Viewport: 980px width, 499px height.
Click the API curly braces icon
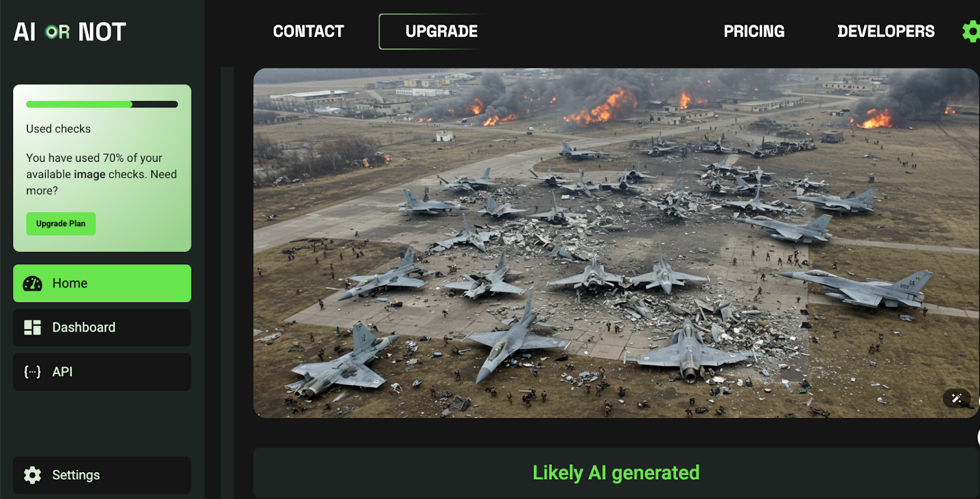tap(32, 371)
